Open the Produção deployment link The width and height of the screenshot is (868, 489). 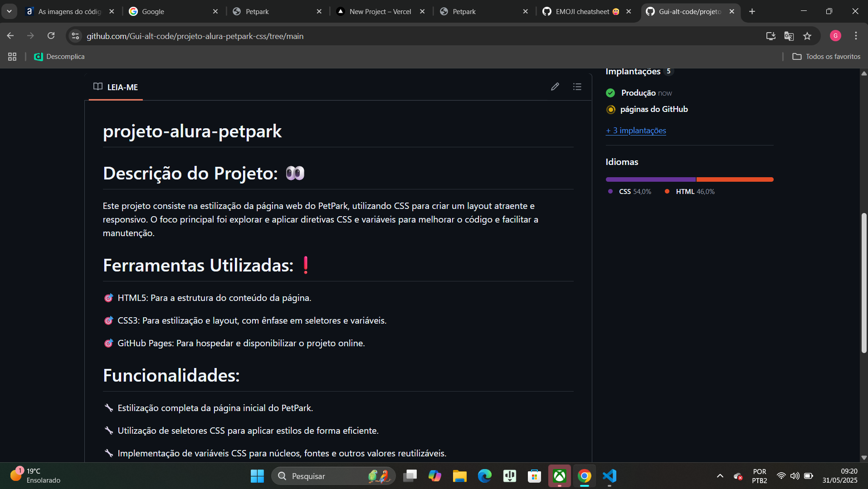(x=638, y=93)
